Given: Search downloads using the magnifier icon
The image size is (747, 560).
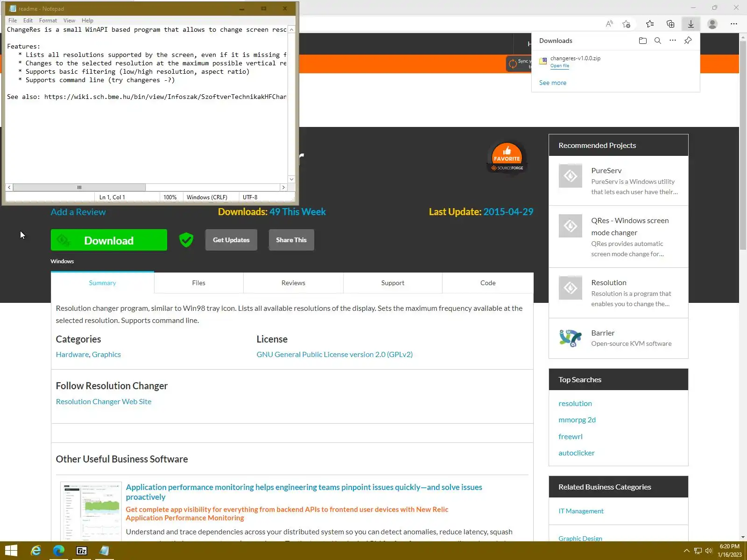Looking at the screenshot, I should (658, 41).
